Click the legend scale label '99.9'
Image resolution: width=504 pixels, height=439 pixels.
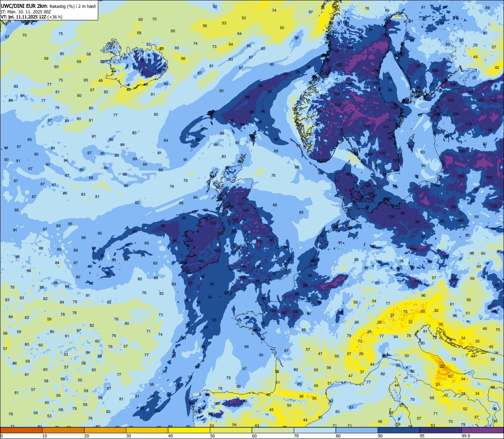pyautogui.click(x=466, y=436)
